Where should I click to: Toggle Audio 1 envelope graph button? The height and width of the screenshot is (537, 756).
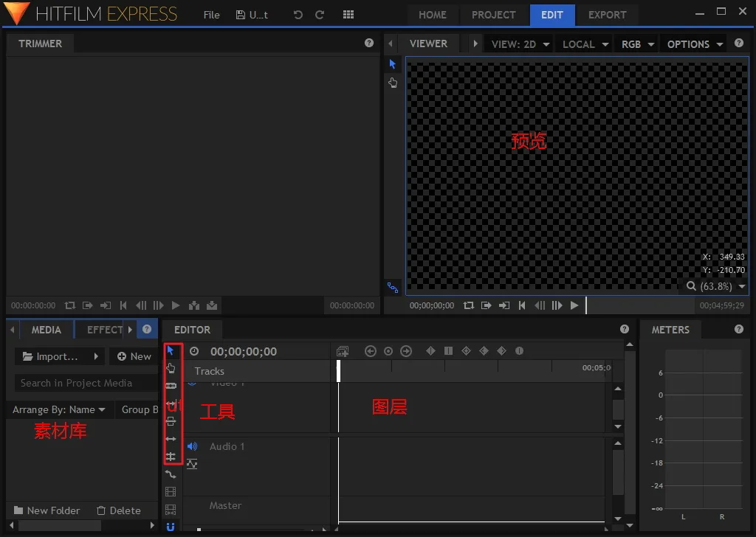point(192,464)
